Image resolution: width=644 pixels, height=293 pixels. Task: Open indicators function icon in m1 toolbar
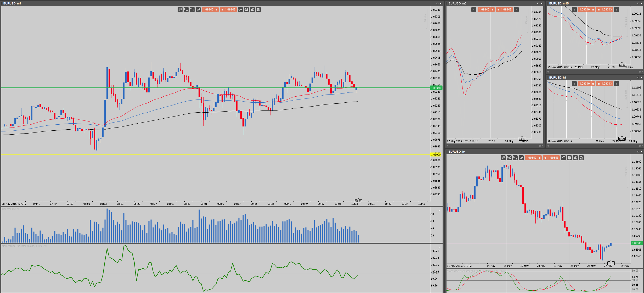pyautogui.click(x=246, y=10)
